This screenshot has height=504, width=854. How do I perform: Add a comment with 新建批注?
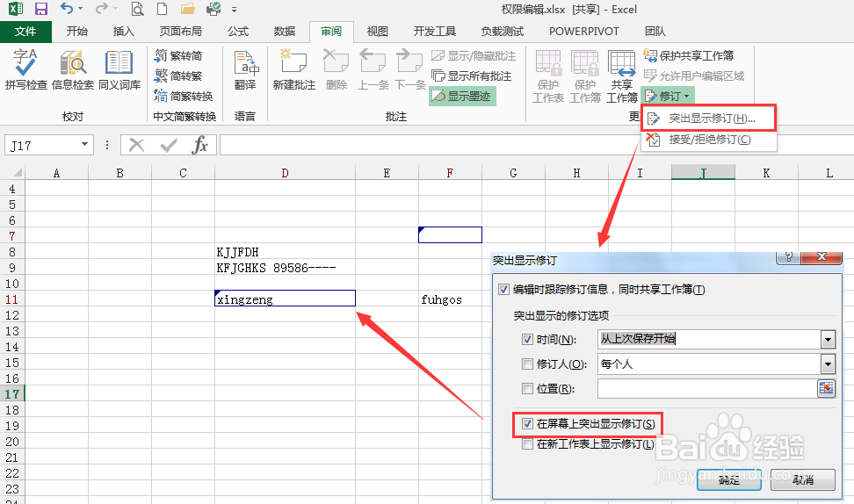(294, 69)
